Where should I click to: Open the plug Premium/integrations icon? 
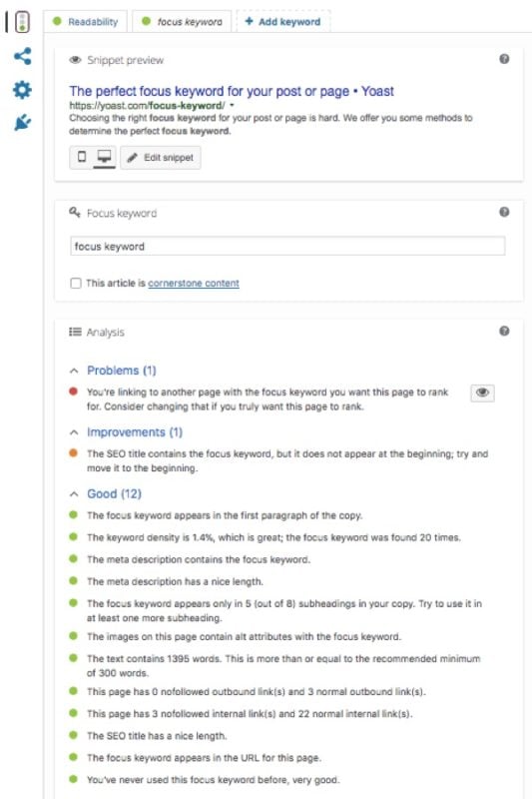click(22, 122)
